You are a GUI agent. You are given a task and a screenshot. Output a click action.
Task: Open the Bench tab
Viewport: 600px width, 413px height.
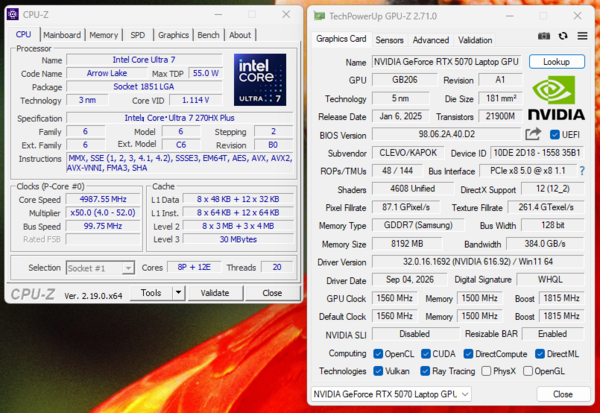point(209,35)
